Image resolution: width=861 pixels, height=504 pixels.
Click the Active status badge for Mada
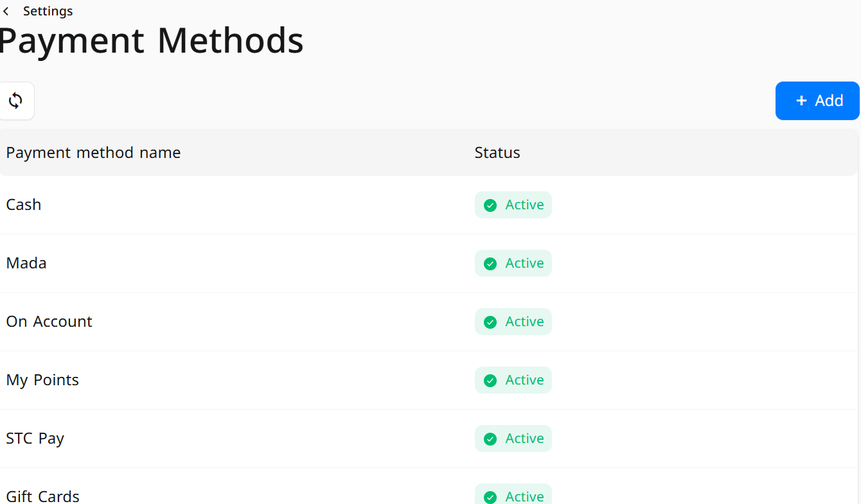tap(513, 263)
